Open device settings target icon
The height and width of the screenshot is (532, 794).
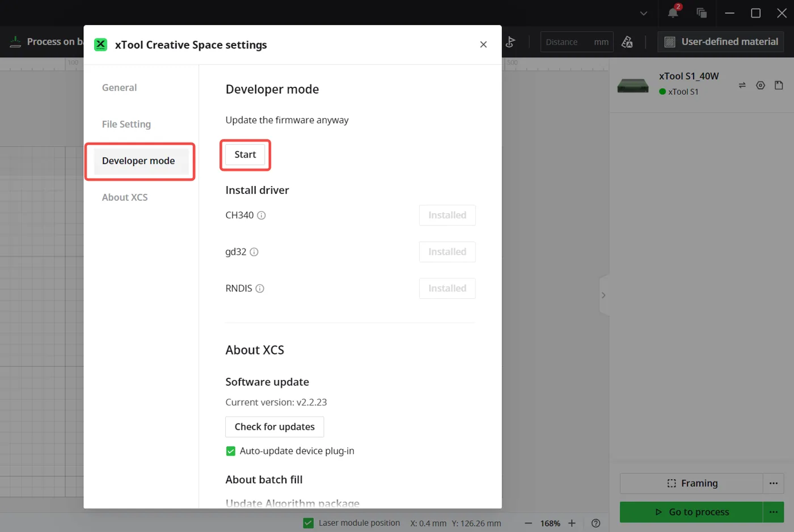(x=761, y=85)
